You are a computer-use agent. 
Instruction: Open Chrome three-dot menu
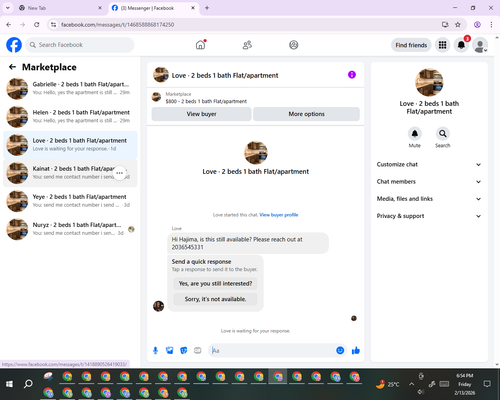(x=491, y=25)
